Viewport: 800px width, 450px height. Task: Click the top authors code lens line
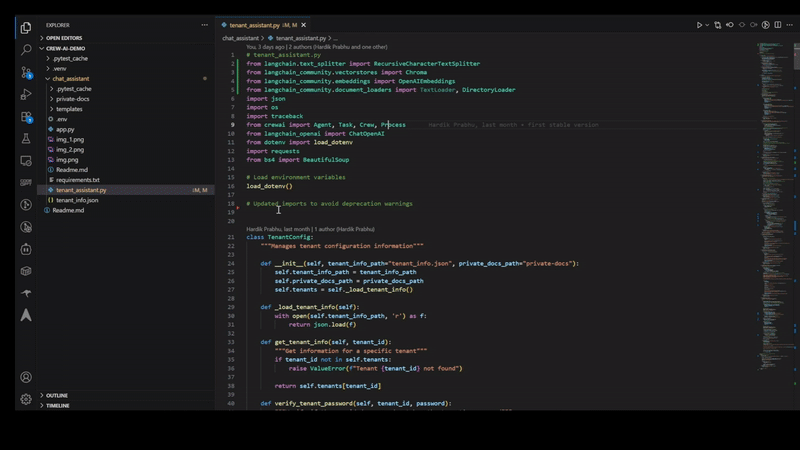pos(316,47)
